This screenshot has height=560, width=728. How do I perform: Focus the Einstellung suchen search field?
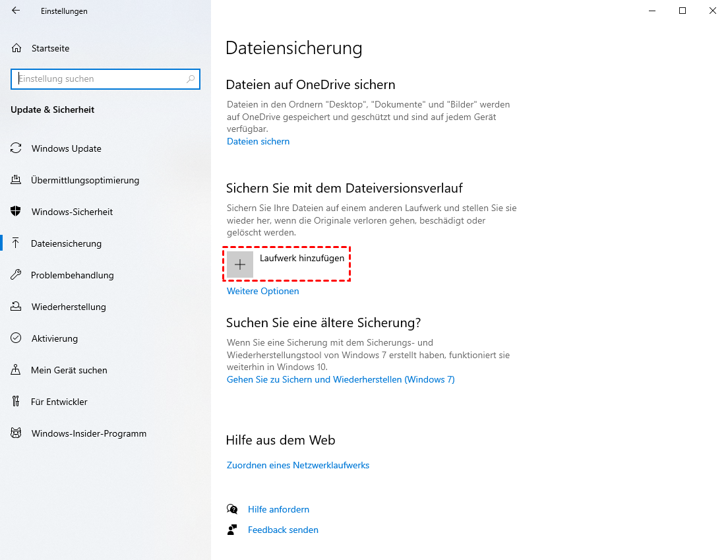(99, 79)
